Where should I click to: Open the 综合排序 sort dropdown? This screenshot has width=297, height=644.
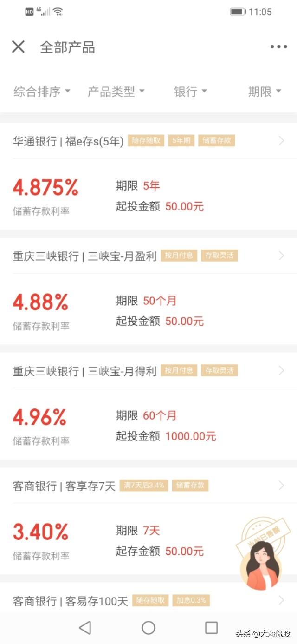42,92
